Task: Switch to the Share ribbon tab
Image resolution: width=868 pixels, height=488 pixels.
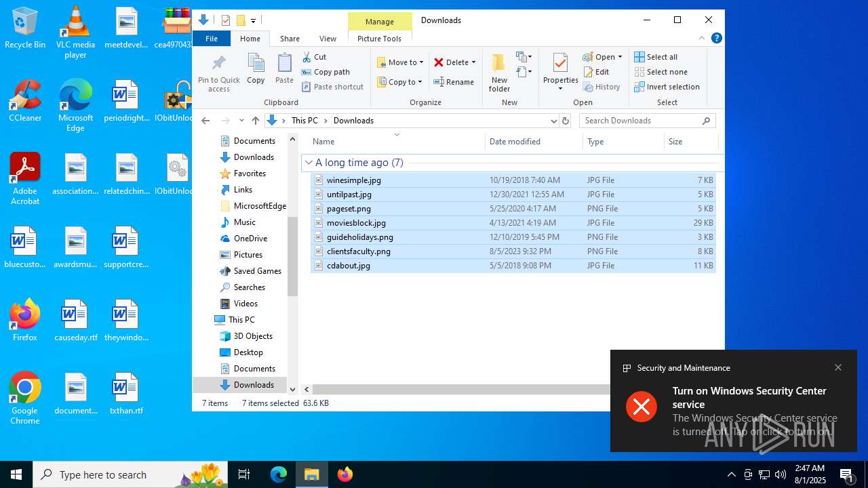Action: point(290,39)
